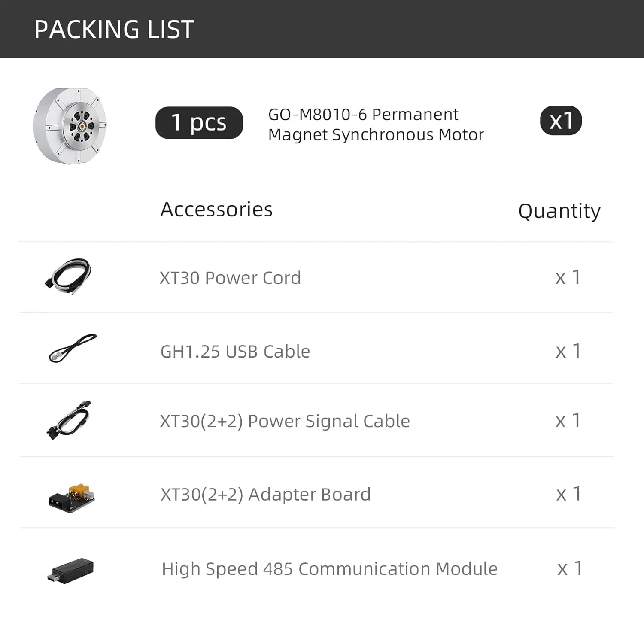The width and height of the screenshot is (644, 644).
Task: Select the "XT30(2+2) Power Signal Cable" label
Action: pyautogui.click(x=285, y=421)
